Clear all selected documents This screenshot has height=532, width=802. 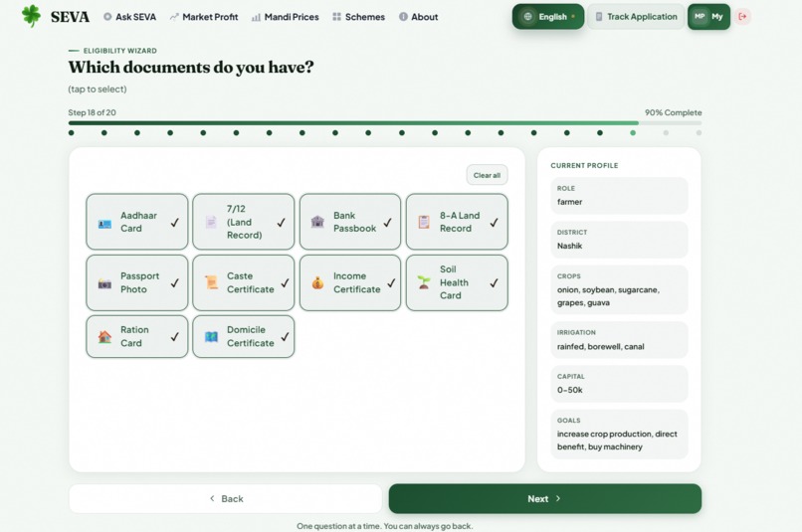click(487, 175)
